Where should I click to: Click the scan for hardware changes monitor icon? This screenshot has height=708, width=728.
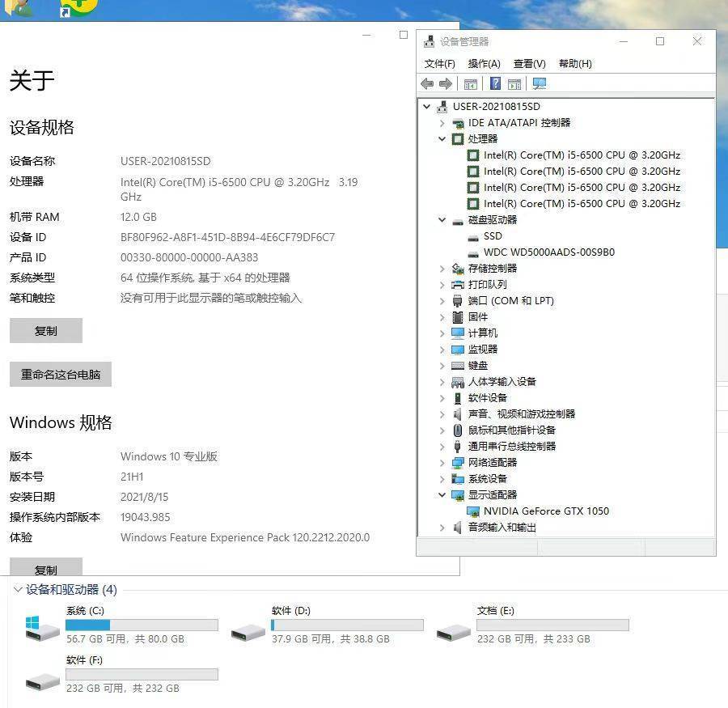click(539, 83)
